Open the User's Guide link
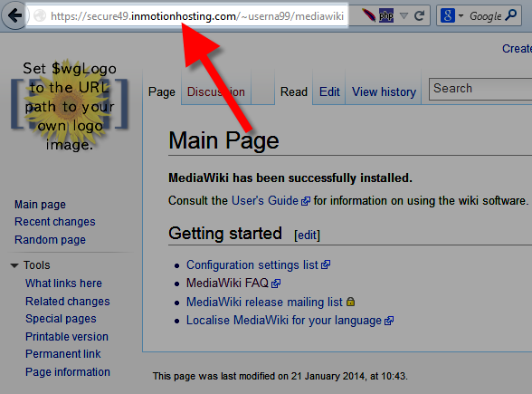 point(265,200)
